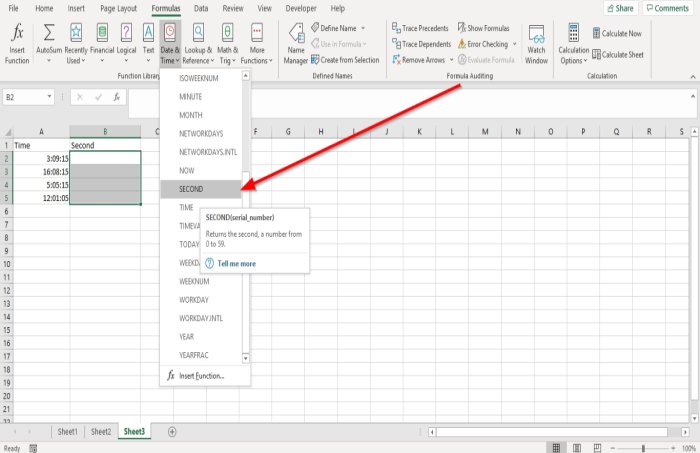
Task: Click the macro recording icon in status bar
Action: tap(33, 448)
